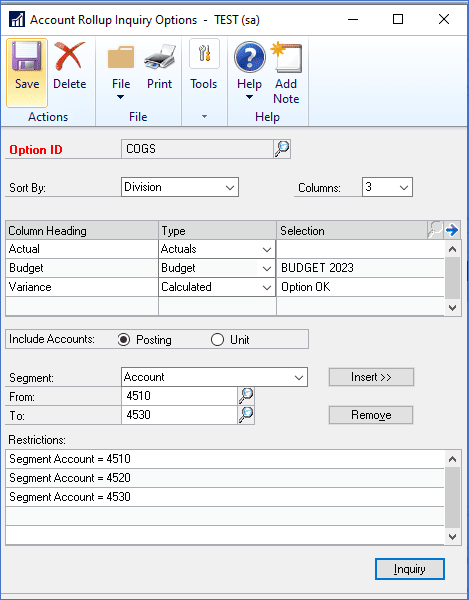Expand the Sort By Division dropdown
This screenshot has width=469, height=600.
(180, 187)
